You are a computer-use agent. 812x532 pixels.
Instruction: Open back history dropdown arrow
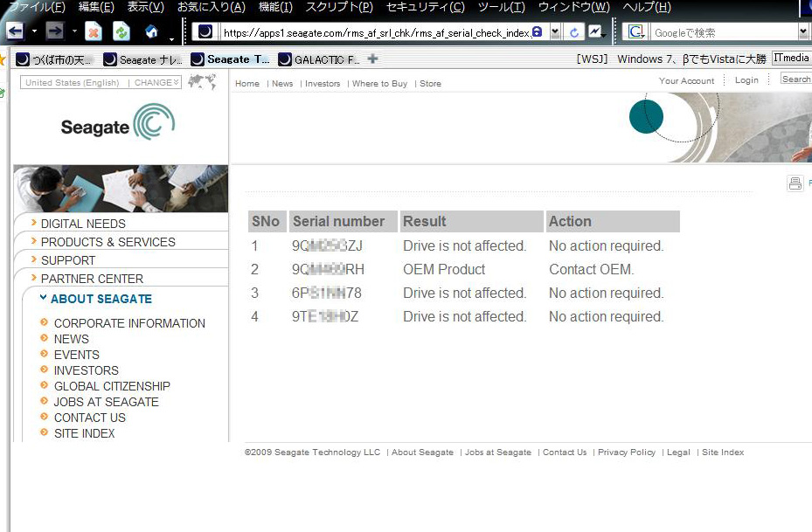[34, 31]
